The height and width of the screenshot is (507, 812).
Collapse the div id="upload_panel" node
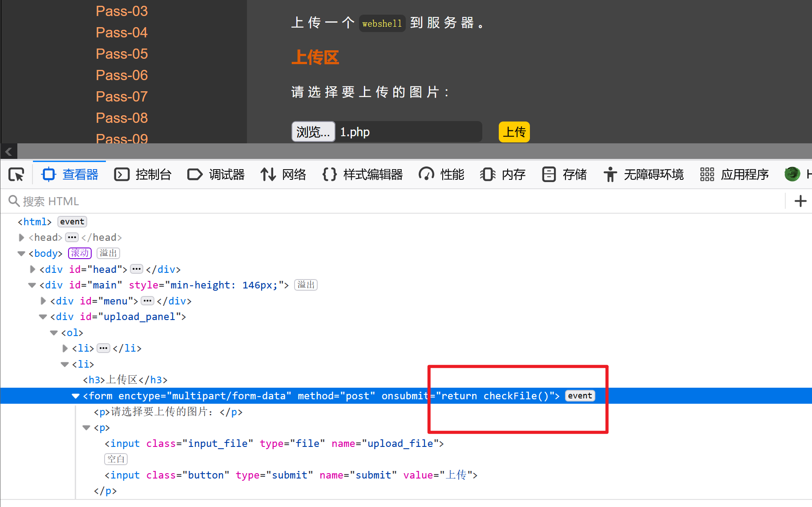pos(43,317)
